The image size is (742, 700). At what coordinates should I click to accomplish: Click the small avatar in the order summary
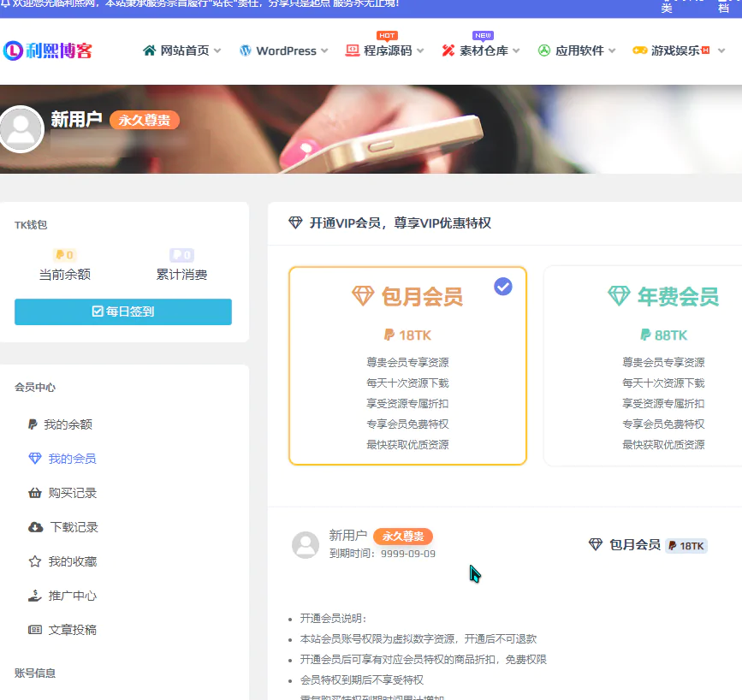[x=306, y=545]
